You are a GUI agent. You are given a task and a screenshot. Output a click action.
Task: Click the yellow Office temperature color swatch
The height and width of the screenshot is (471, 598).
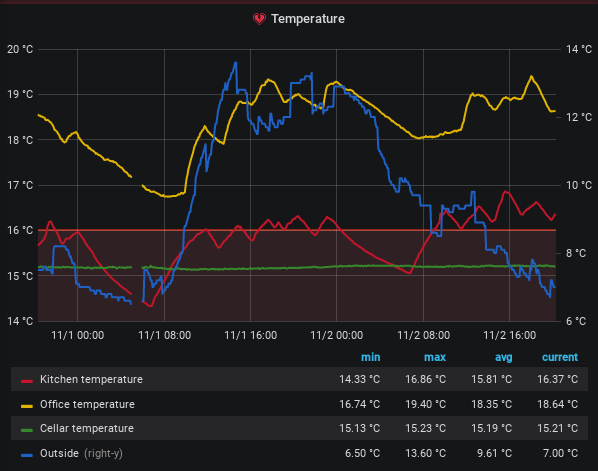click(27, 406)
